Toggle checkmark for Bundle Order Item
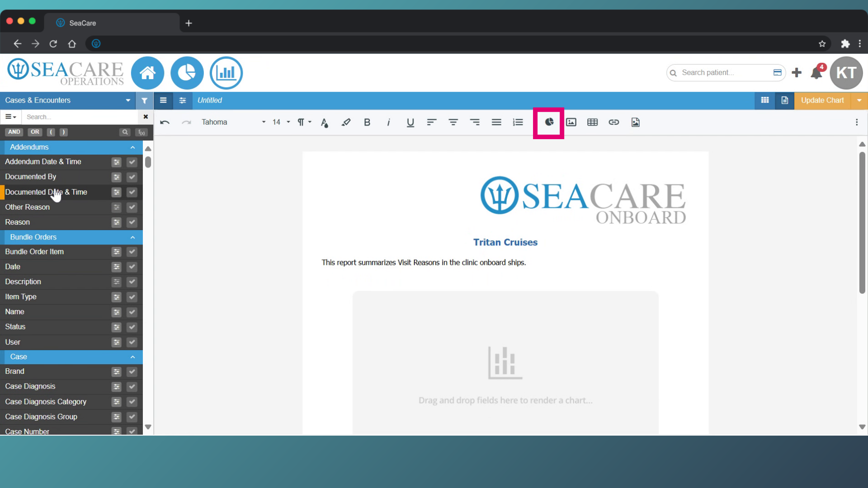868x488 pixels. [132, 252]
